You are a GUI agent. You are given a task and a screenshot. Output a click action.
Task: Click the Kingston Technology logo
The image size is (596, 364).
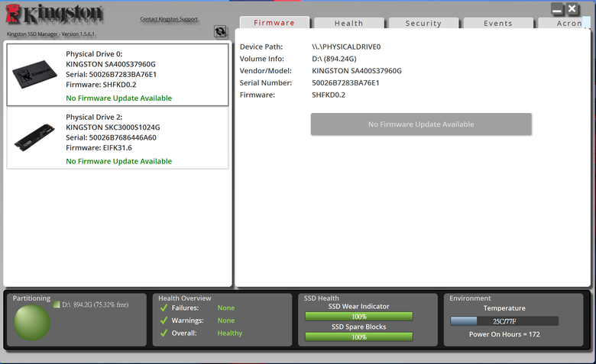tap(54, 14)
